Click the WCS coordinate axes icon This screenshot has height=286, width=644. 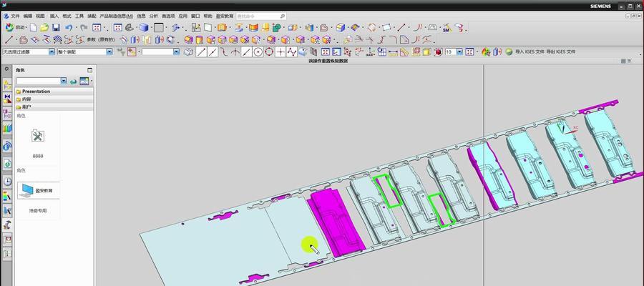click(371, 52)
